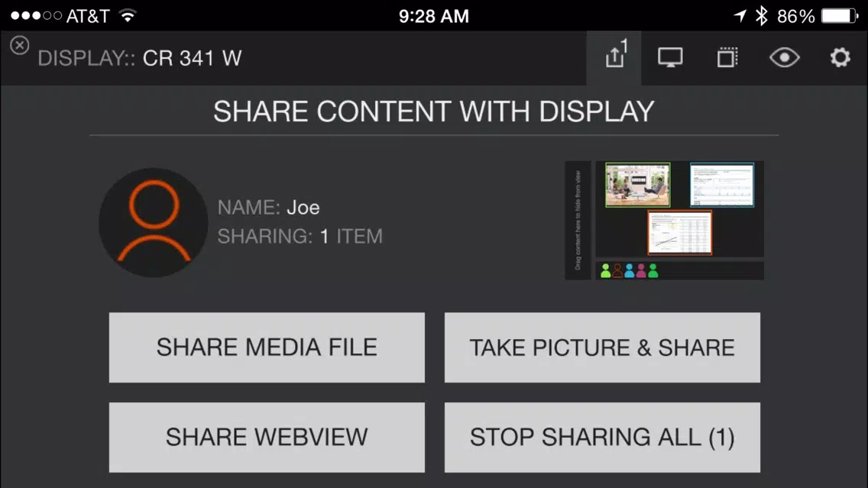
Task: Click the blue user icon in preview
Action: click(x=630, y=270)
